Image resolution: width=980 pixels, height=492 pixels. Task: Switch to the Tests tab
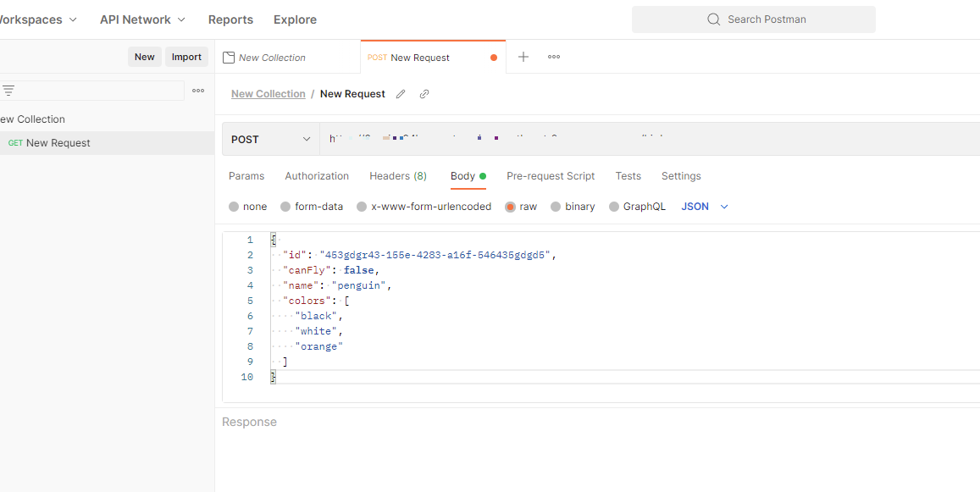point(628,176)
